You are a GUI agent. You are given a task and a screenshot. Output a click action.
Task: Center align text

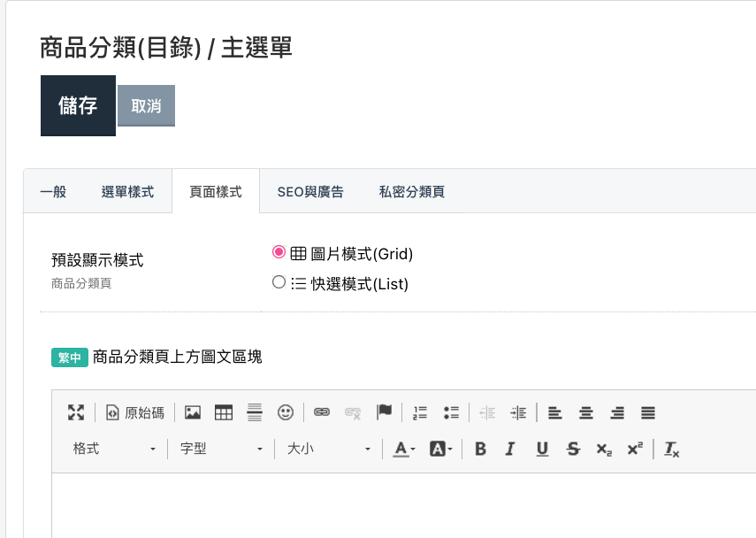tap(586, 412)
